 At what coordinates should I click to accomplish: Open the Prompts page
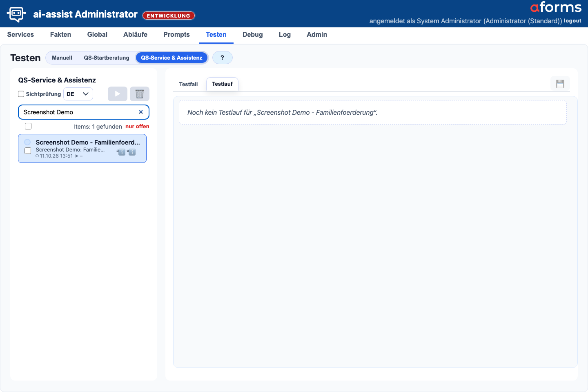point(176,35)
